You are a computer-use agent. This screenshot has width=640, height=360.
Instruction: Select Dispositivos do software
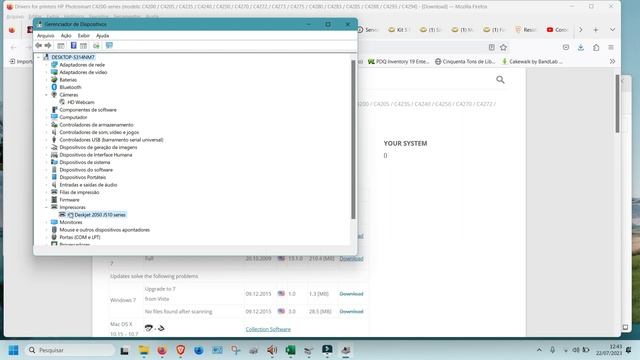[86, 170]
